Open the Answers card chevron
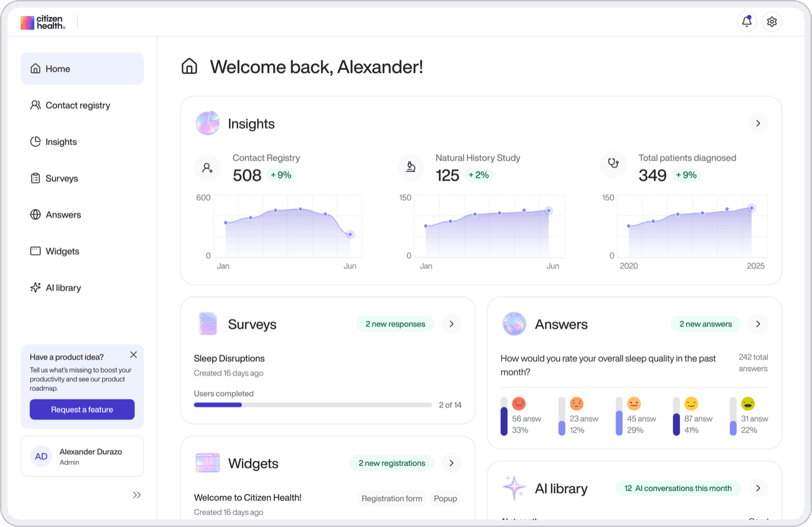 758,324
